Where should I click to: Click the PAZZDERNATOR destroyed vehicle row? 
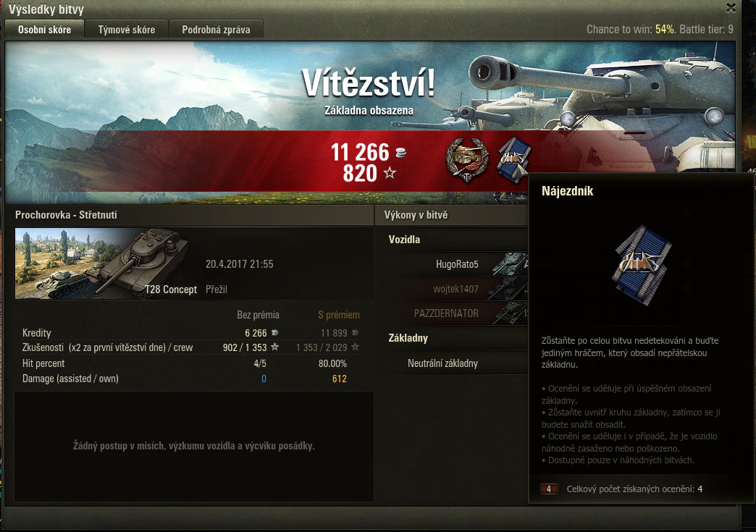point(463,313)
